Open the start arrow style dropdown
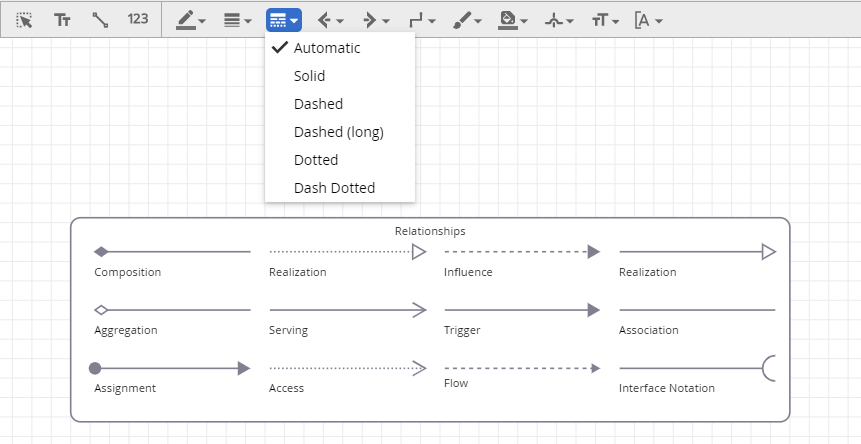Viewport: 861px width, 444px height. click(330, 19)
